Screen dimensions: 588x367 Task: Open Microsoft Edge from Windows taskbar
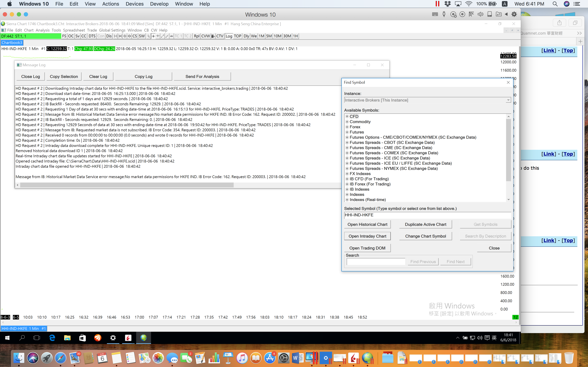point(52,338)
